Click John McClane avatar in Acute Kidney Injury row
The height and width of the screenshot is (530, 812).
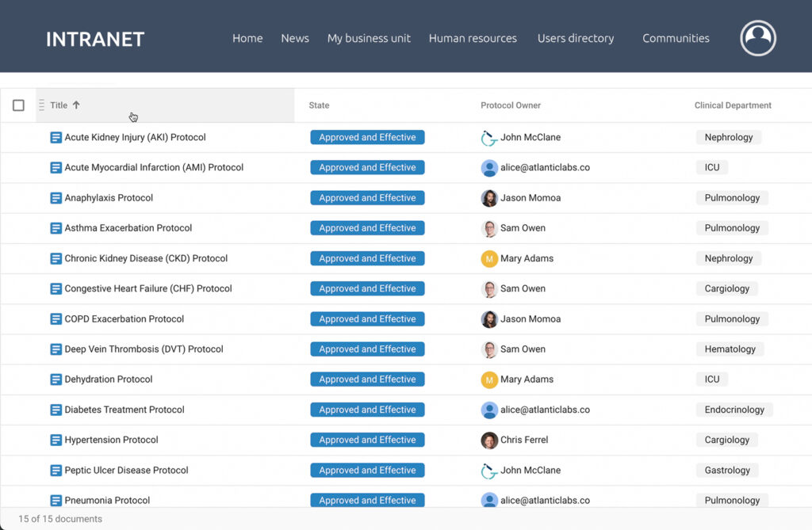tap(488, 138)
